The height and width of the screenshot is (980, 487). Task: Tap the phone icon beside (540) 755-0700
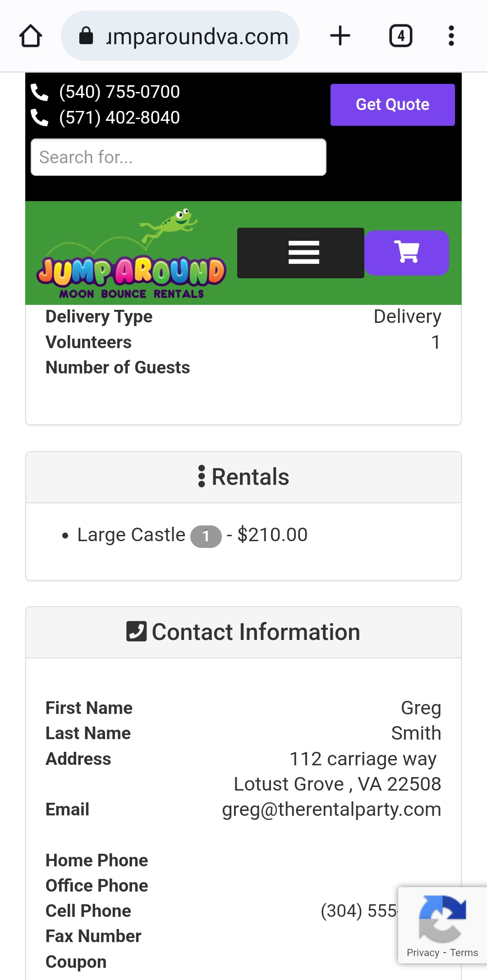40,92
